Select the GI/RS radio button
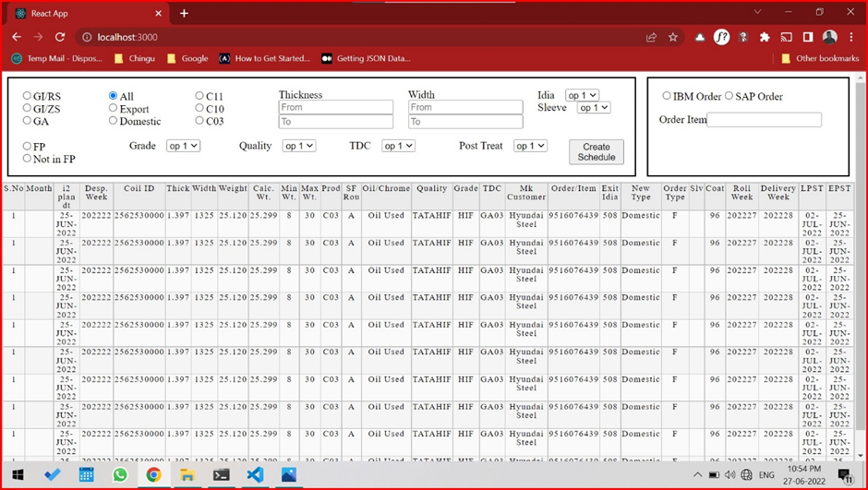This screenshot has width=868, height=490. [27, 96]
